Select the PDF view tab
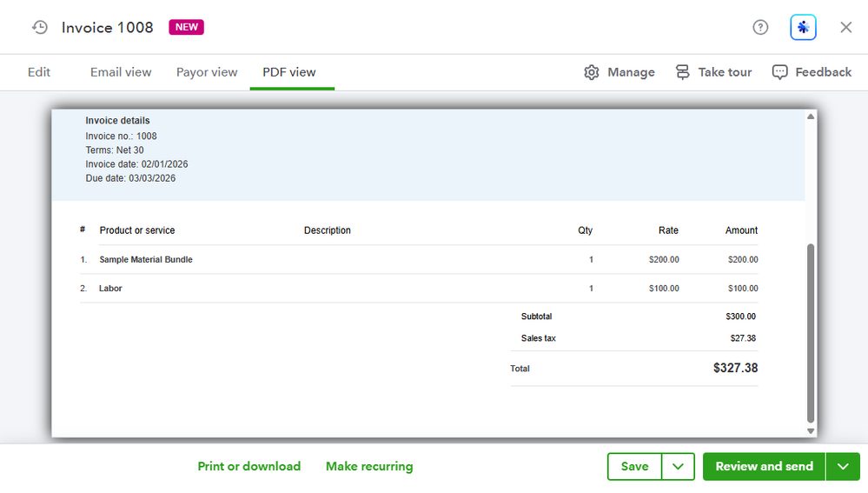The image size is (868, 493). click(x=289, y=72)
